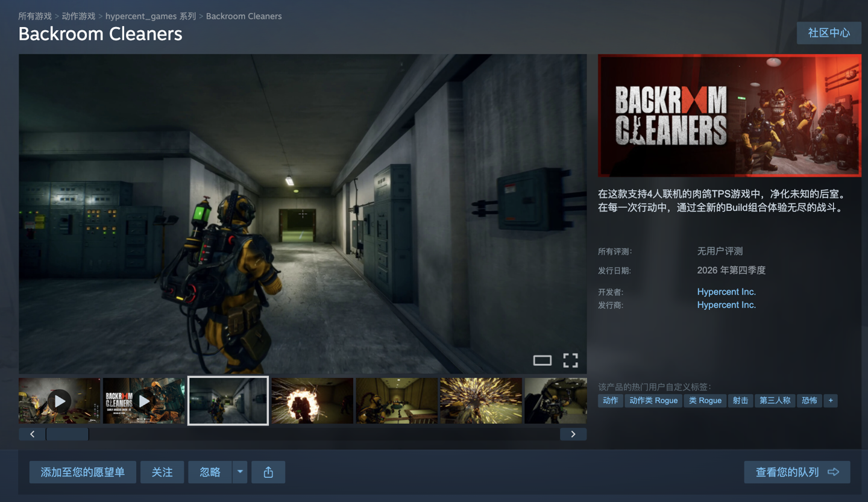The image size is (868, 502).
Task: Follow the game with 关注 button
Action: (x=162, y=472)
